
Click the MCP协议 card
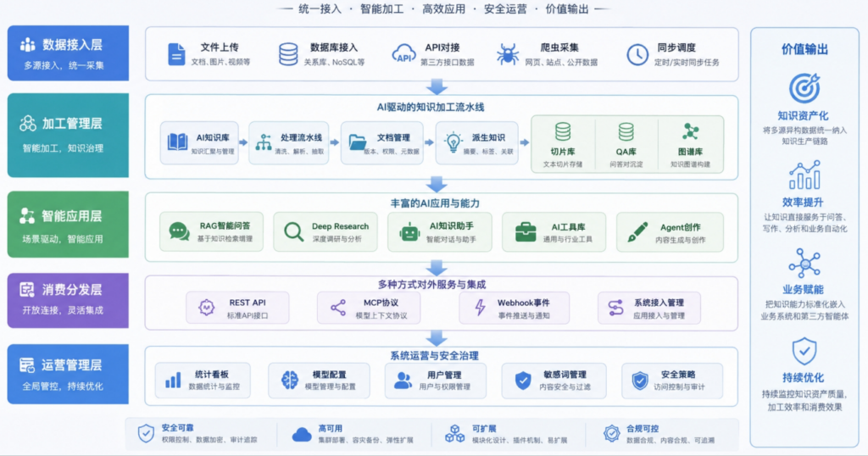coord(369,308)
